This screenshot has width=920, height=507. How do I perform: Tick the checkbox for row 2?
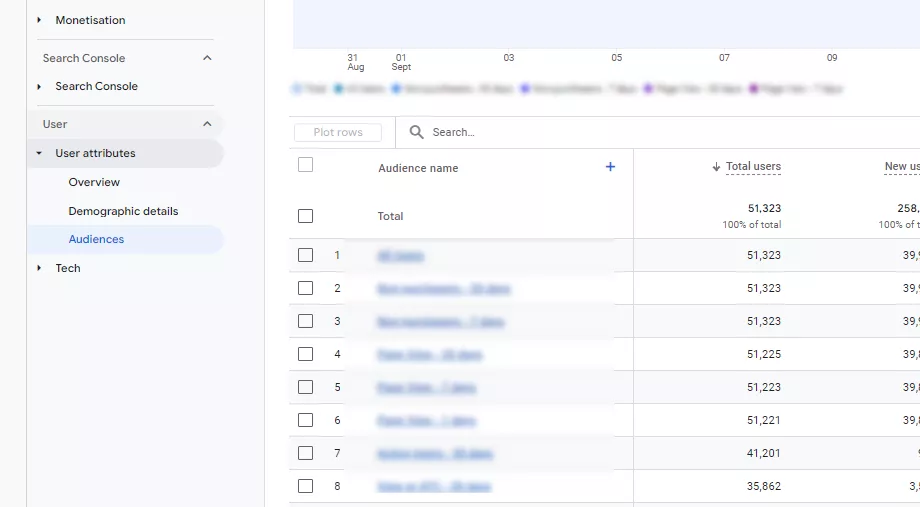click(x=305, y=288)
